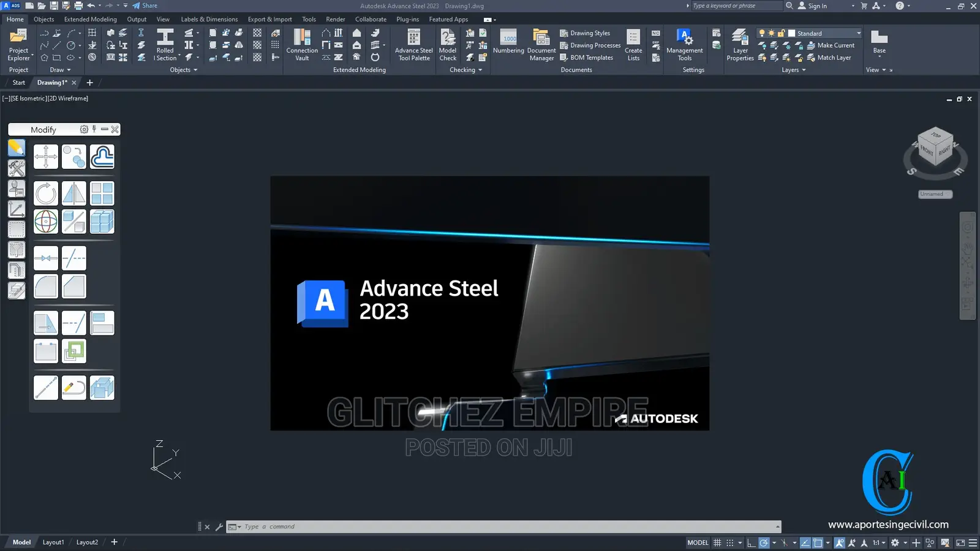Viewport: 980px width, 551px height.
Task: Click the keyword search field
Action: [736, 6]
